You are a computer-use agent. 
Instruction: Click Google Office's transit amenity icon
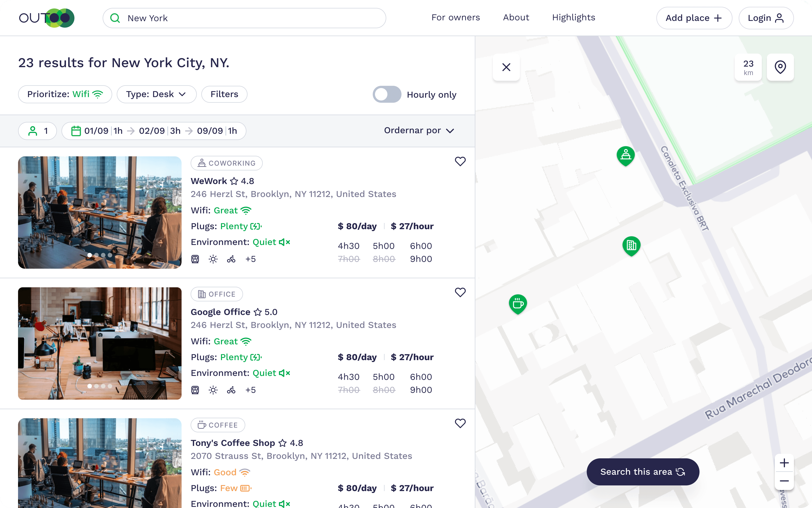(x=195, y=390)
